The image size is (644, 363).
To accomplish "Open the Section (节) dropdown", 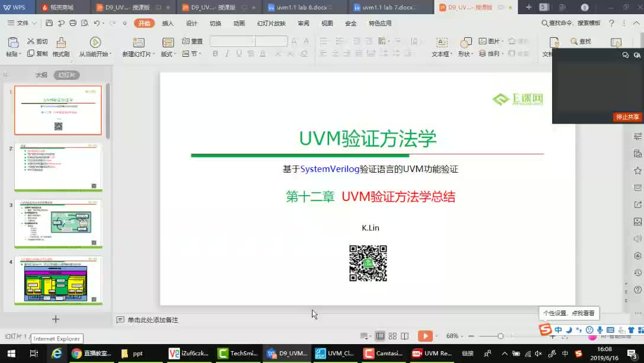I will pos(192,53).
